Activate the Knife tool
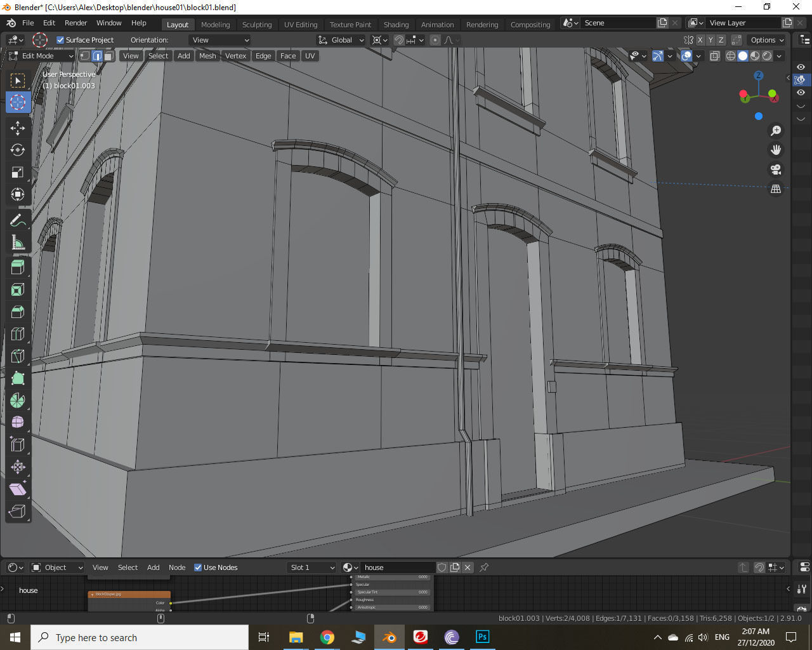Image resolution: width=812 pixels, height=650 pixels. 18,356
